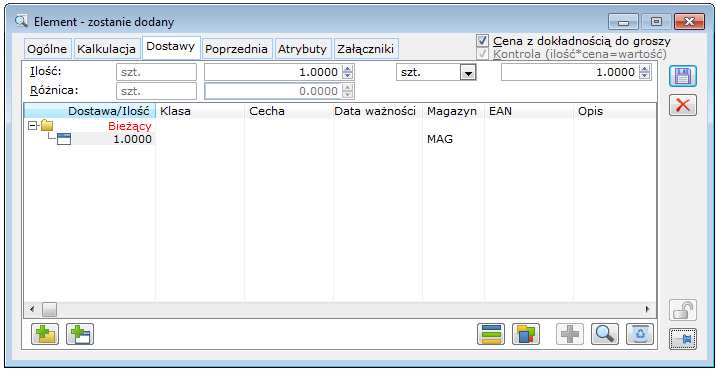The image size is (717, 370).
Task: Select the Dostawy tab
Action: [171, 48]
